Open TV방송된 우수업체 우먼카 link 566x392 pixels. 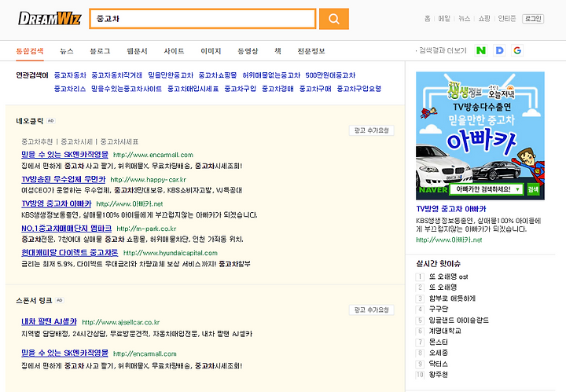point(63,179)
